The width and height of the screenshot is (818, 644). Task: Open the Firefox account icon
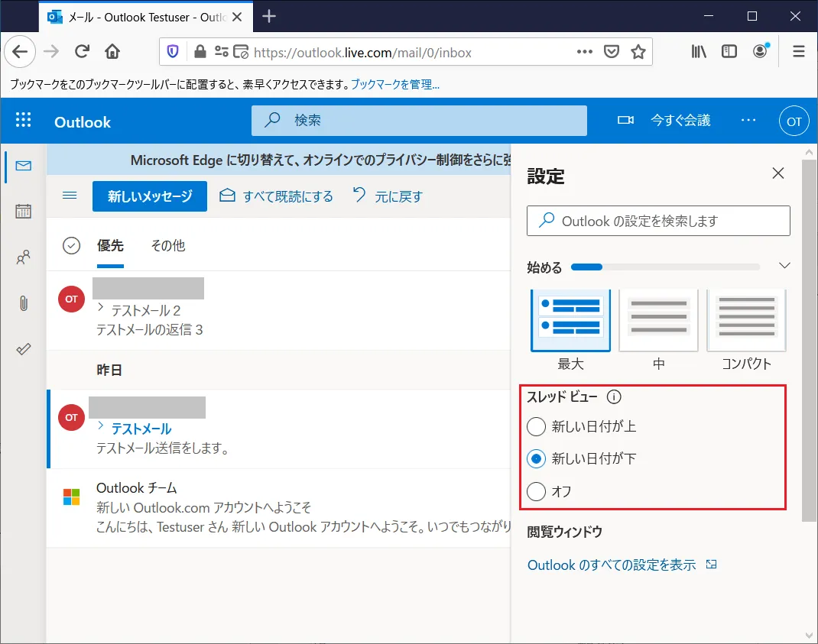coord(761,50)
